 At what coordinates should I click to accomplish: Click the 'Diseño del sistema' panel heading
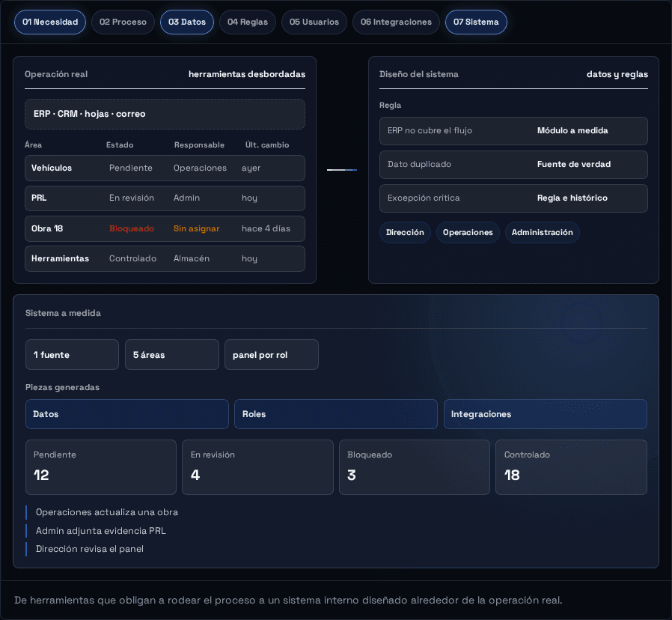coord(419,74)
